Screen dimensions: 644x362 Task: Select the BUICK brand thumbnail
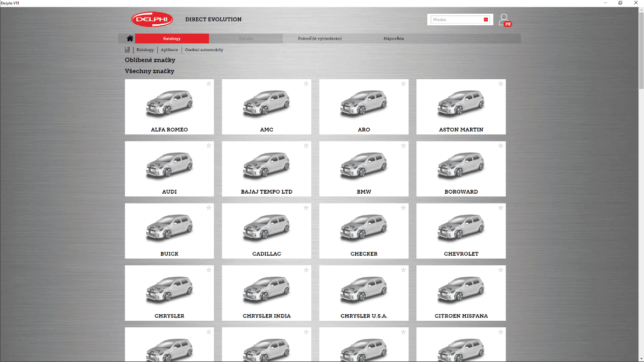(169, 231)
